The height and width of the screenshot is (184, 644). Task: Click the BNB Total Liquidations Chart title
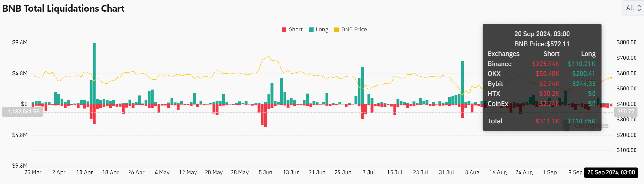(x=63, y=9)
